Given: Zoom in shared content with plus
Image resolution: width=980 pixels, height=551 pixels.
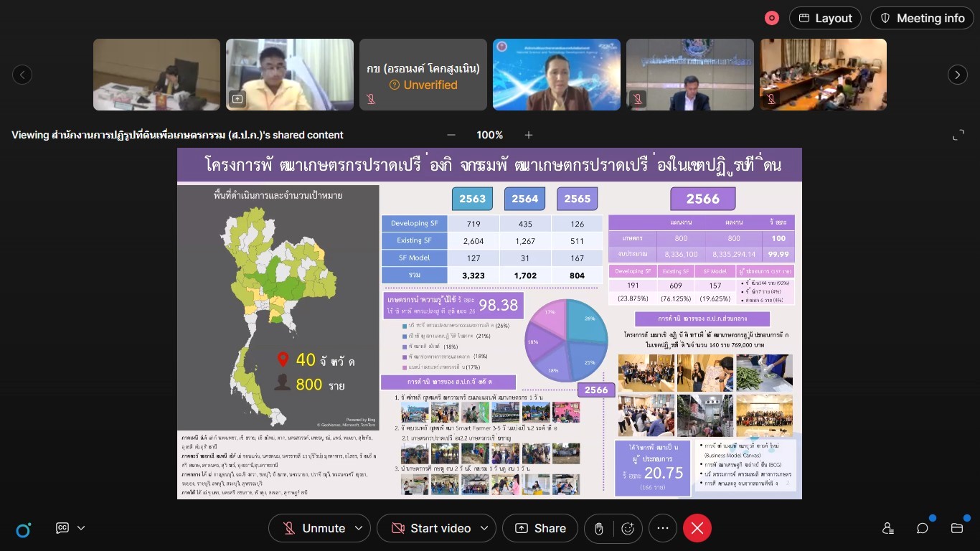Looking at the screenshot, I should pos(529,135).
